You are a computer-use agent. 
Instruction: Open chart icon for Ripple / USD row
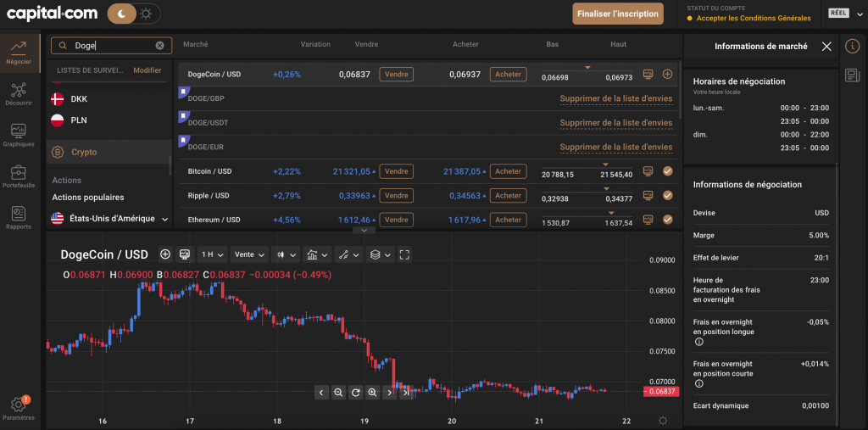[x=648, y=195]
